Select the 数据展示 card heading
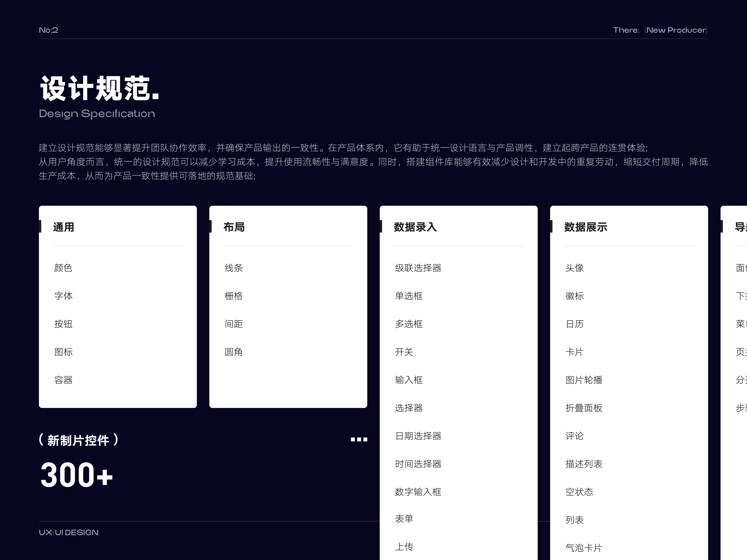 (586, 227)
